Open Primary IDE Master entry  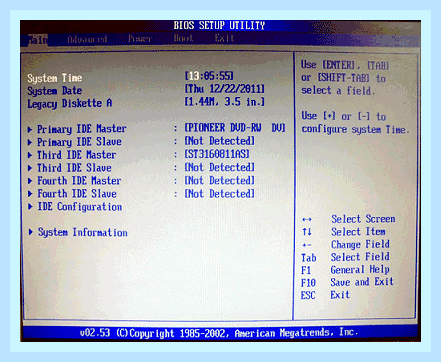[x=82, y=129]
